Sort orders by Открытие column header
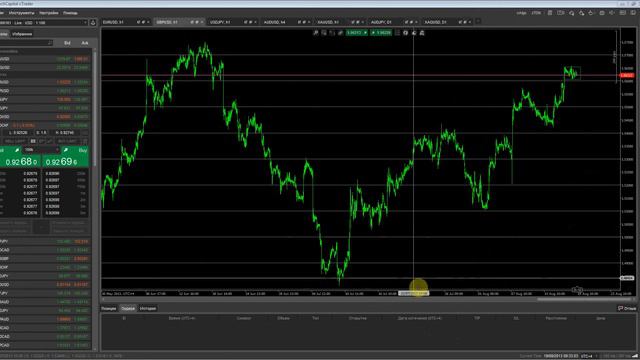 (x=357, y=318)
